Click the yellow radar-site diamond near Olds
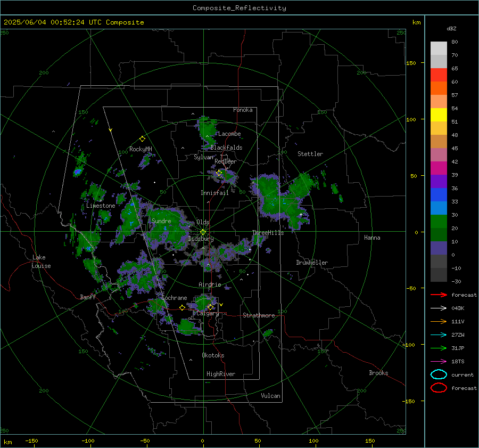Image resolution: width=479 pixels, height=448 pixels. 203,232
